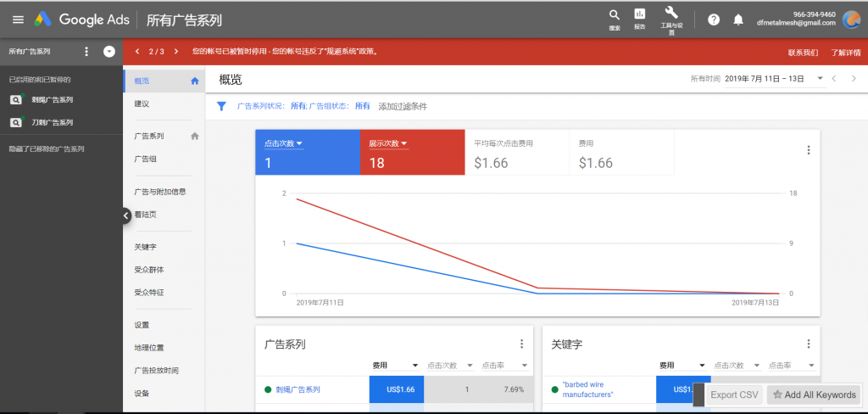
Task: Open the notifications bell
Action: 738,20
